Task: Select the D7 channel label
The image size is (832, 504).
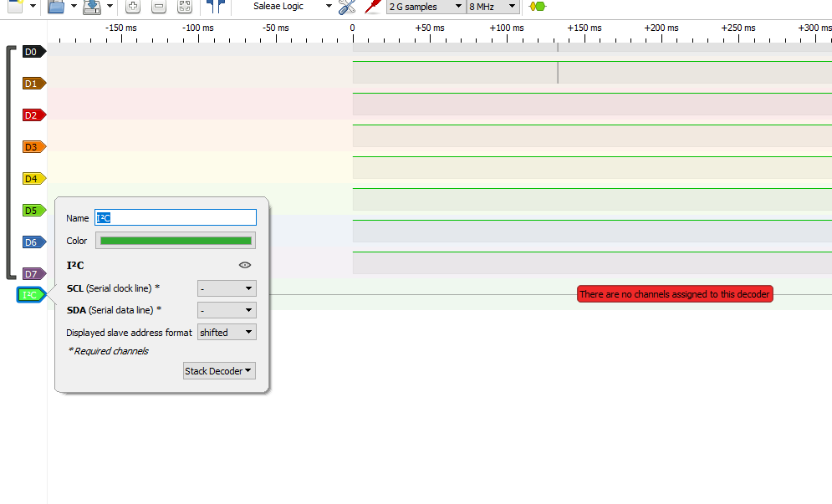Action: coord(34,274)
